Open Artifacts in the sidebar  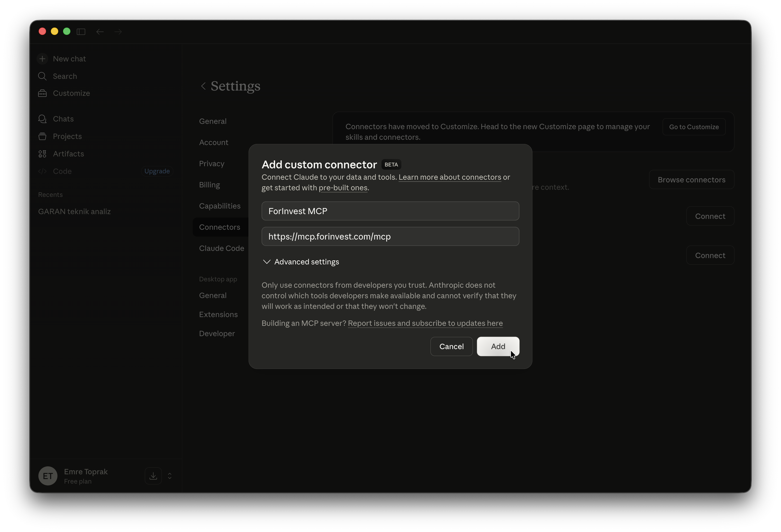pyautogui.click(x=61, y=154)
